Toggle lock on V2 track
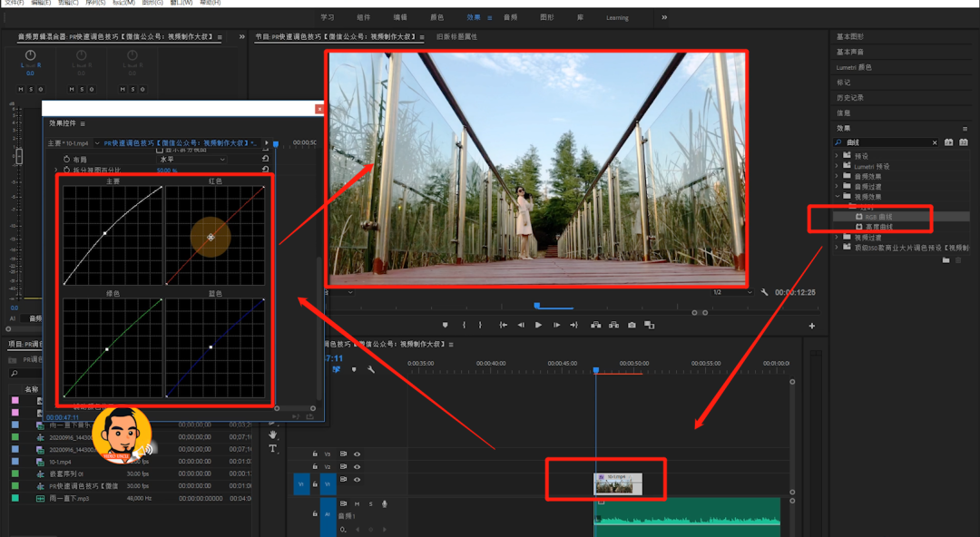 tap(315, 466)
